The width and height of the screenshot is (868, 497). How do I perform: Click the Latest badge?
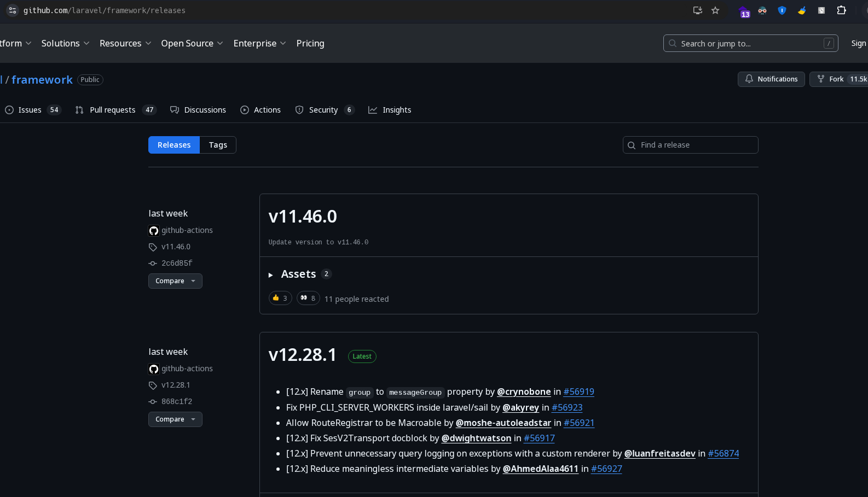(362, 356)
